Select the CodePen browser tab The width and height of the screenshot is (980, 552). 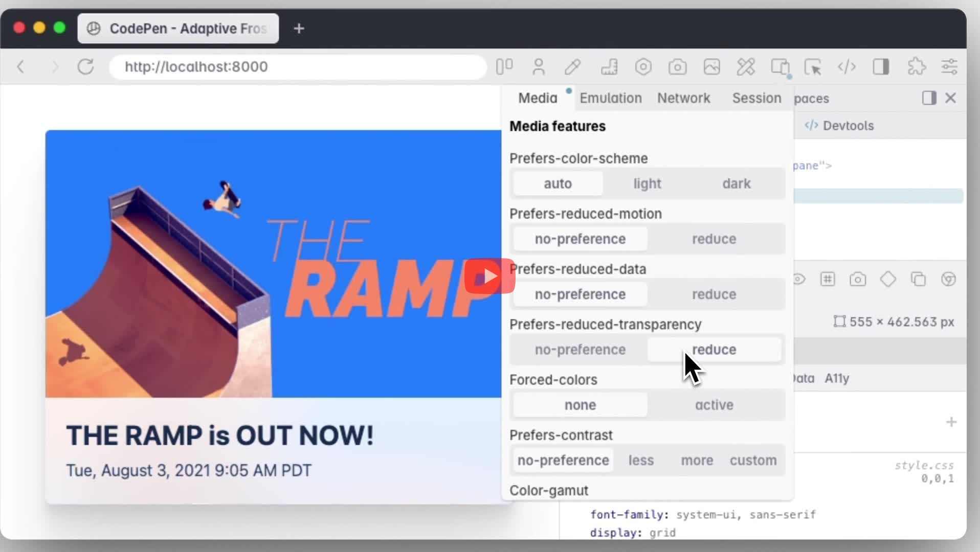coord(178,29)
